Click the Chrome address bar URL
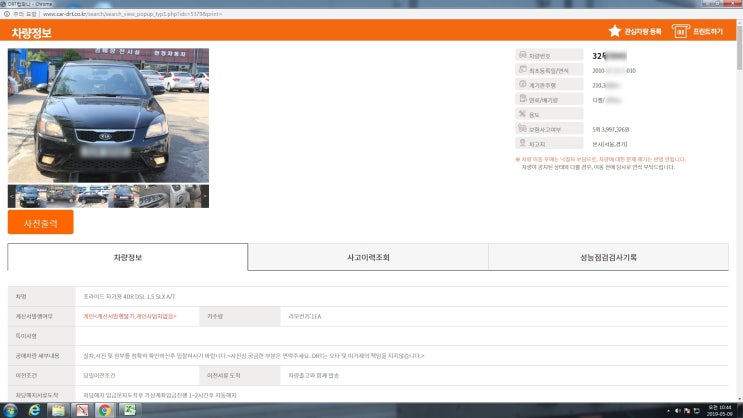 (133, 14)
